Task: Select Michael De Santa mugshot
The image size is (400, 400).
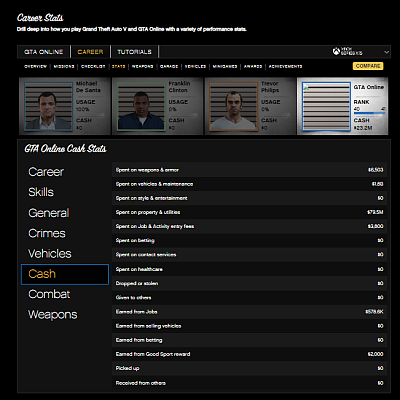Action: (x=48, y=106)
